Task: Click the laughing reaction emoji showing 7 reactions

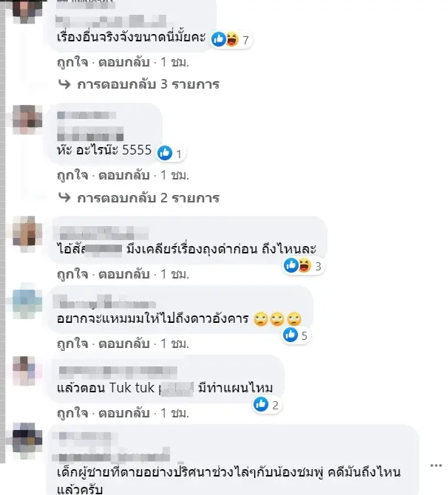Action: (x=232, y=39)
